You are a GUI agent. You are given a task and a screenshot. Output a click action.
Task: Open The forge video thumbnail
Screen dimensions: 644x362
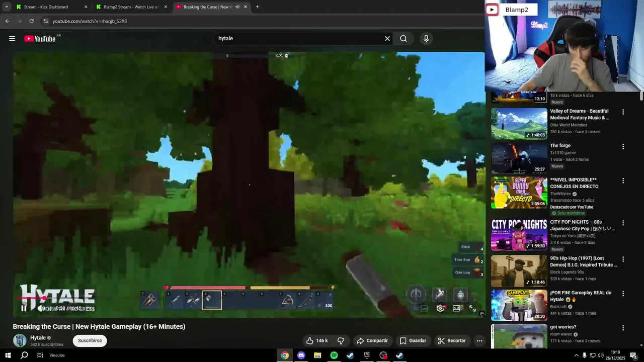pos(519,158)
